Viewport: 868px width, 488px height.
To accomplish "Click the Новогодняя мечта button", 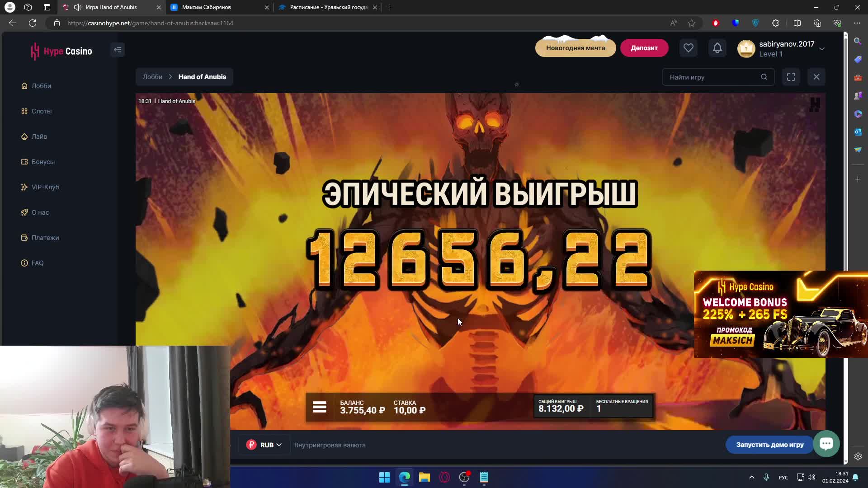I will pos(575,48).
